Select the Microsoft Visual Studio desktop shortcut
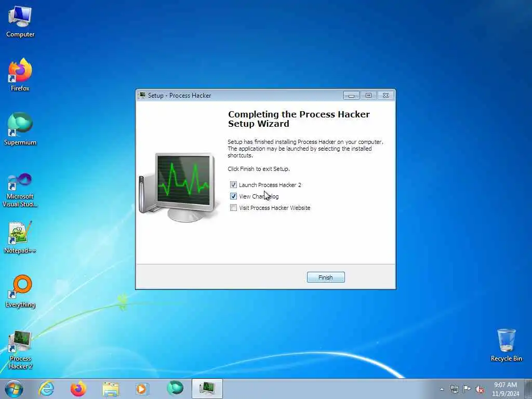The width and height of the screenshot is (532, 399). click(x=20, y=190)
